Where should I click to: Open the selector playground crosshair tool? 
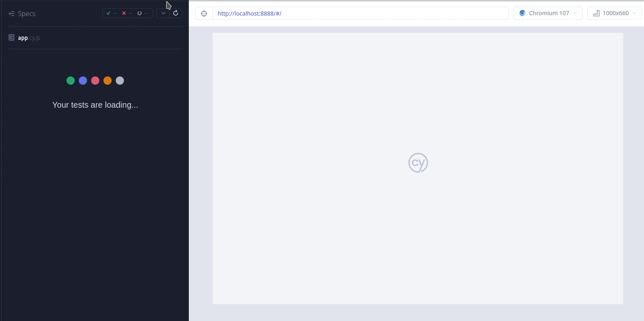tap(204, 13)
